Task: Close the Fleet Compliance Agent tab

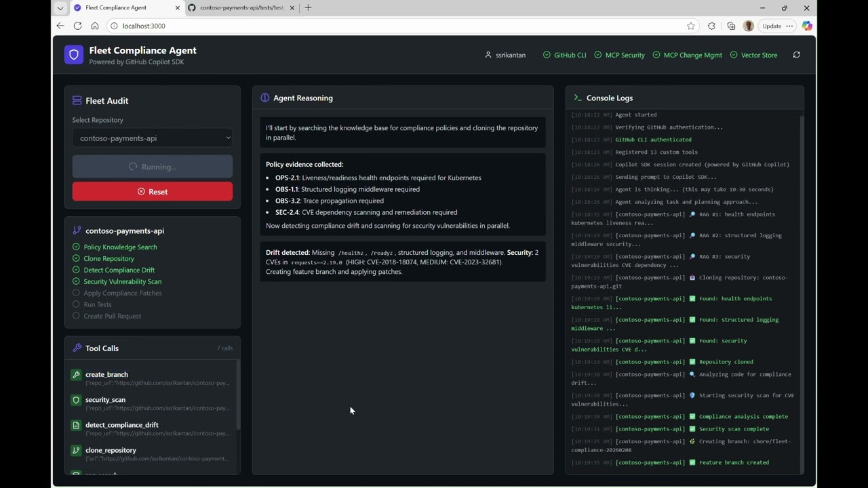Action: (x=178, y=7)
